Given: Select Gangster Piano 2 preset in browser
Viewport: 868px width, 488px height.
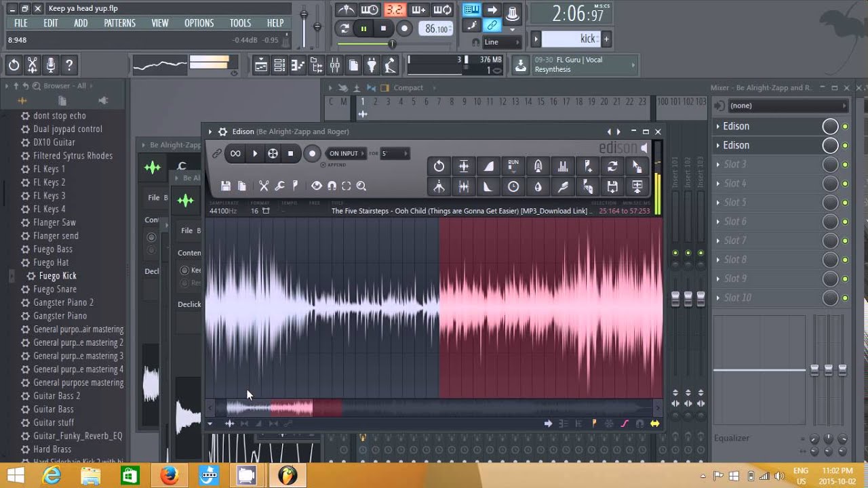Looking at the screenshot, I should click(x=64, y=302).
